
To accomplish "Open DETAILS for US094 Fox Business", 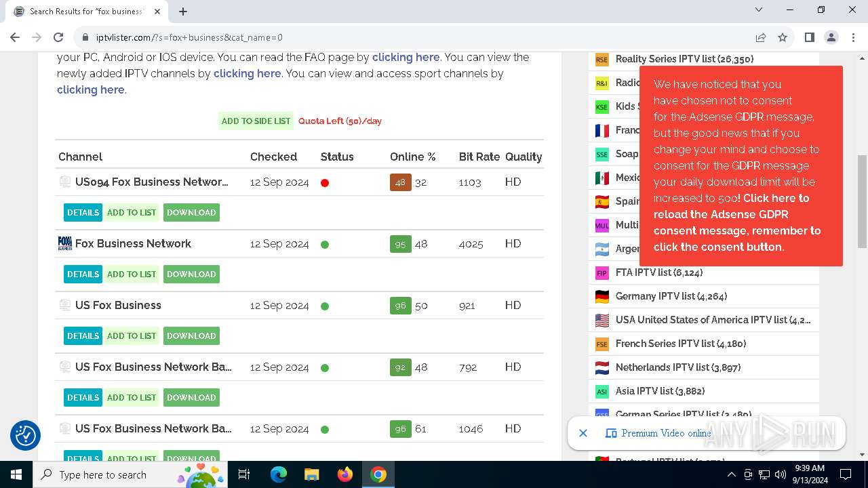I will tap(83, 212).
